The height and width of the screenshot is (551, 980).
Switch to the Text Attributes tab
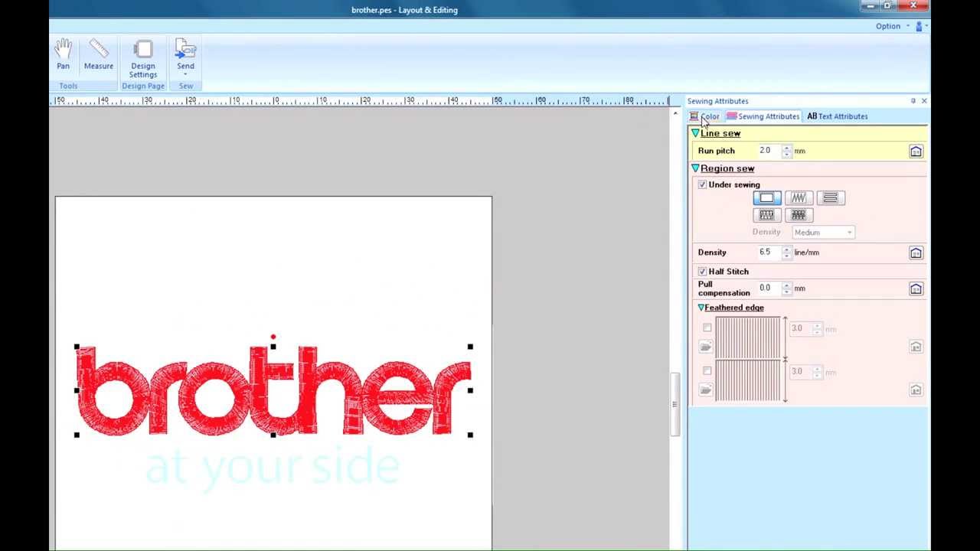click(838, 116)
